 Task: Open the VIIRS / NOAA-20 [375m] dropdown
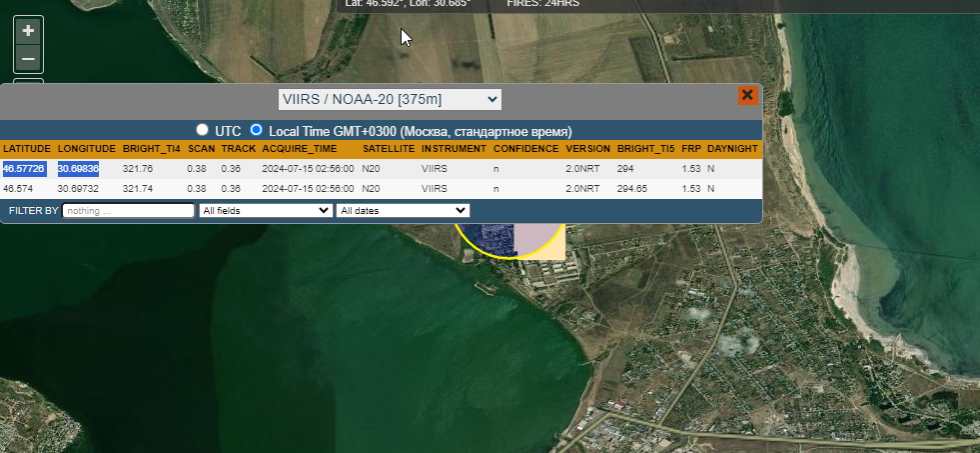pyautogui.click(x=390, y=99)
